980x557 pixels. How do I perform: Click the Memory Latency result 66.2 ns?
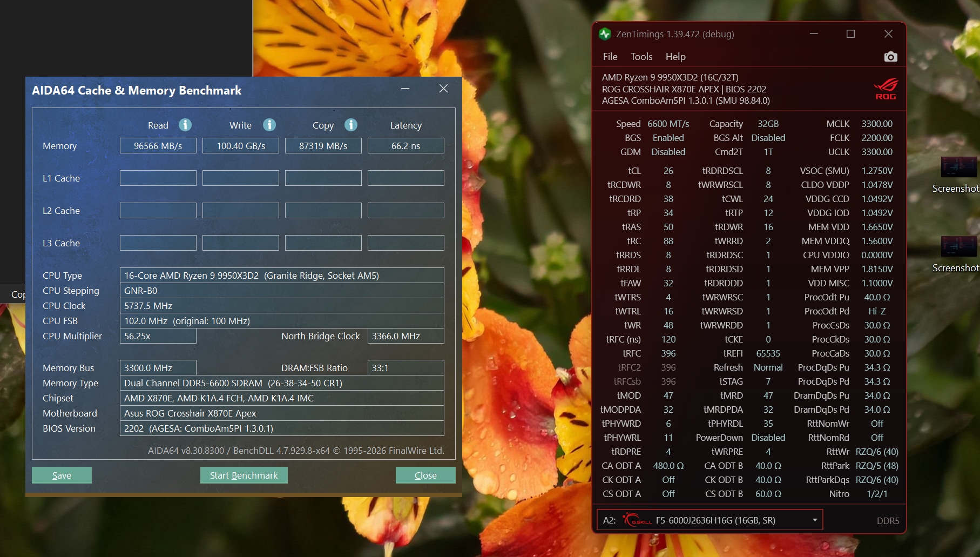point(406,146)
